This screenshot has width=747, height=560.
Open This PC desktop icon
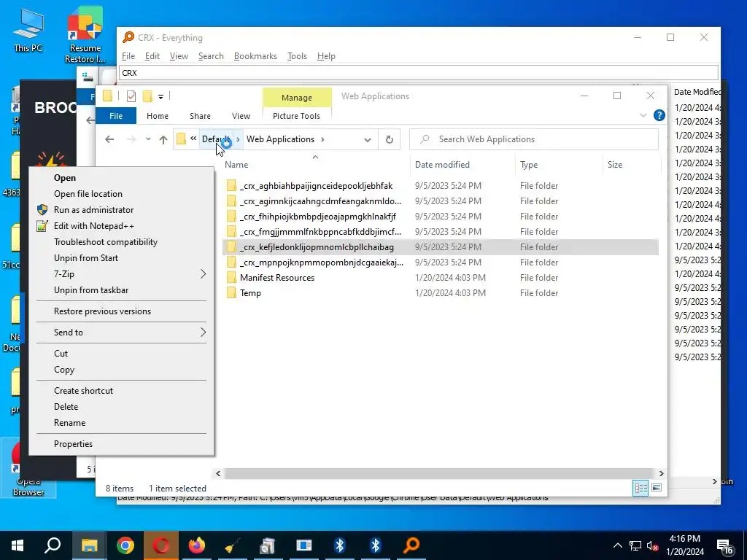click(28, 31)
